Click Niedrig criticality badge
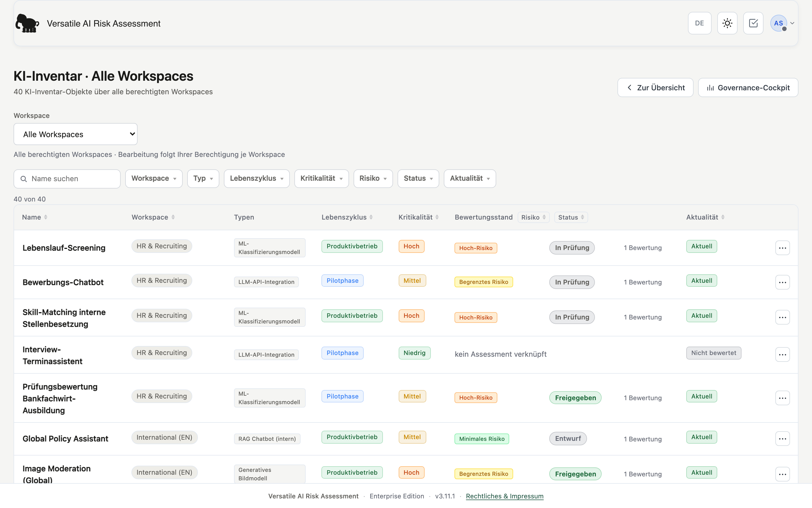This screenshot has width=812, height=508. pos(414,353)
